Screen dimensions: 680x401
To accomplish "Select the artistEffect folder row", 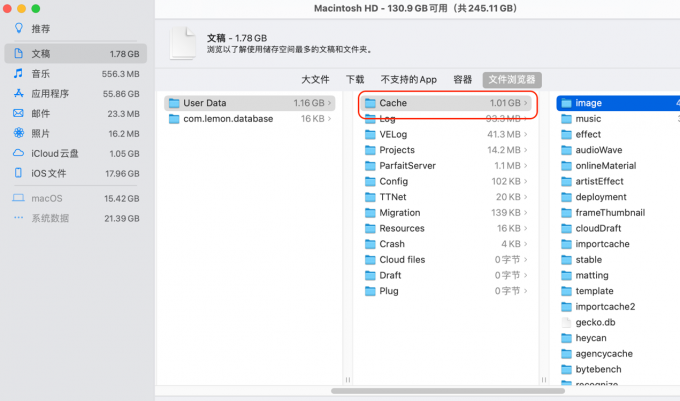I will point(618,181).
